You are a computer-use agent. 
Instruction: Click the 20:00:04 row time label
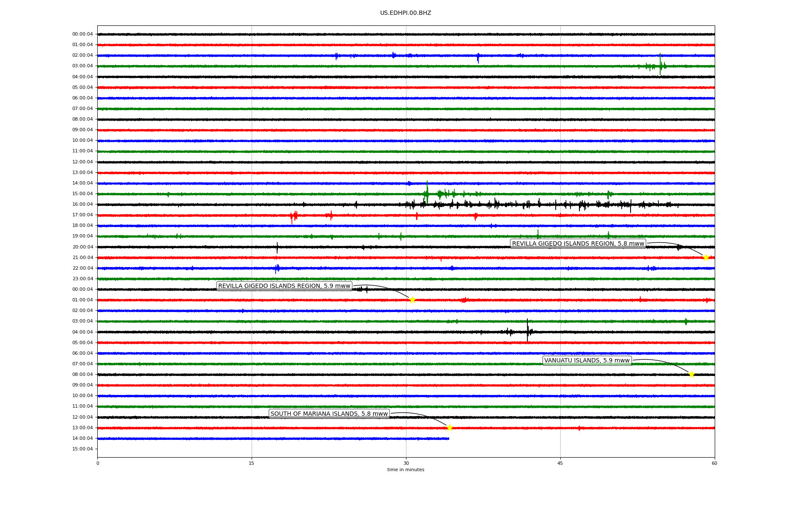82,247
